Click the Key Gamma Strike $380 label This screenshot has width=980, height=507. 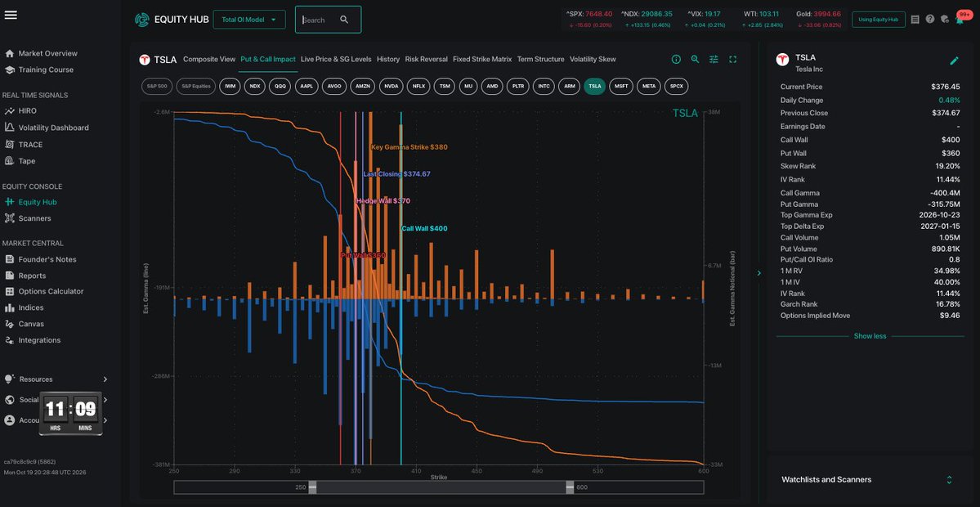409,147
